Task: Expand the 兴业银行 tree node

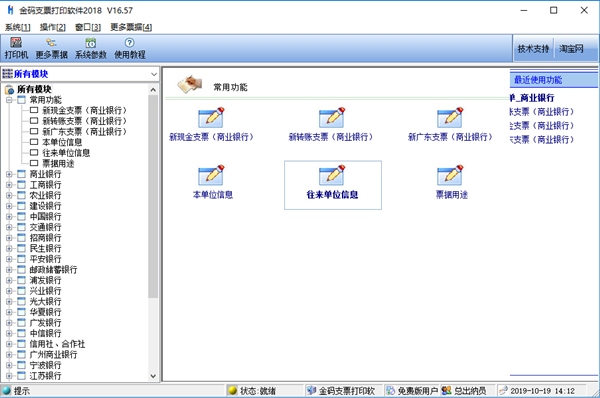Action: [x=9, y=291]
